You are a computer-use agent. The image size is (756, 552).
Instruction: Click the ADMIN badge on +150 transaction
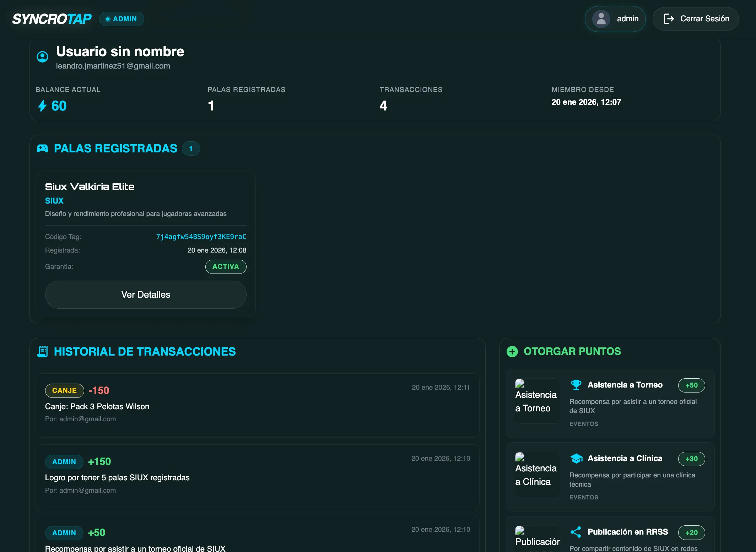[64, 462]
